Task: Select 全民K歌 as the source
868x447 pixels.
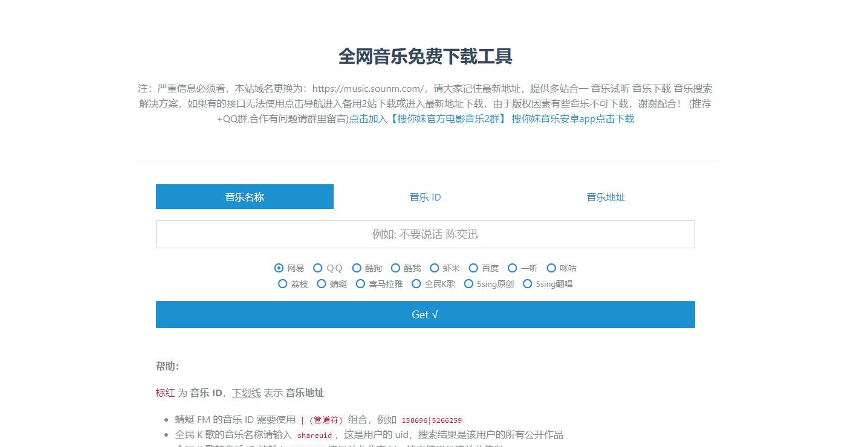Action: tap(416, 283)
